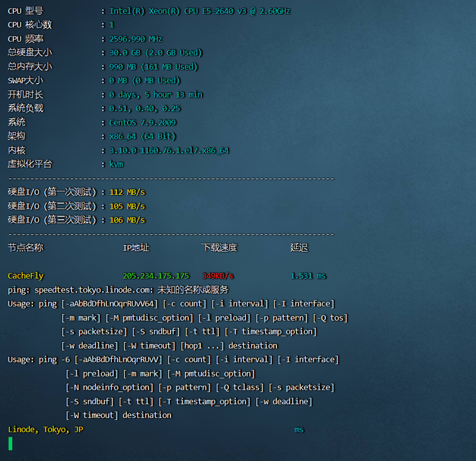Click the '下载速度' column header
This screenshot has height=461, width=476.
tap(219, 248)
